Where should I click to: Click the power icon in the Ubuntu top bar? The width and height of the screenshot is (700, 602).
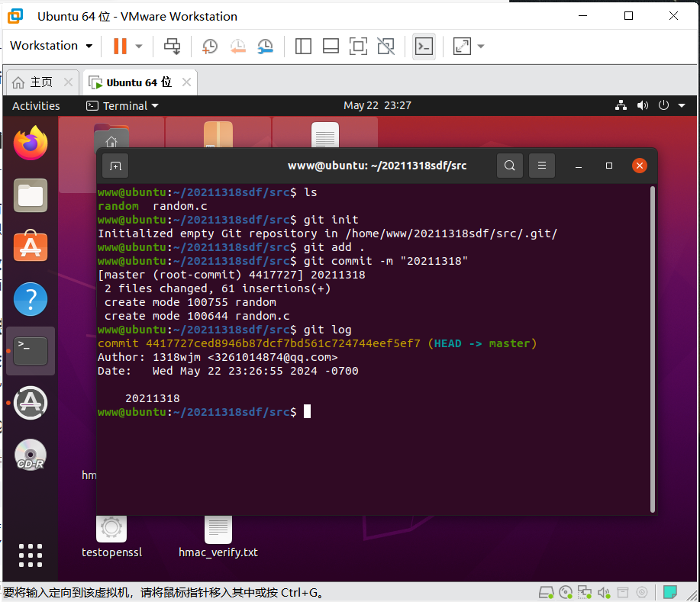pyautogui.click(x=663, y=106)
